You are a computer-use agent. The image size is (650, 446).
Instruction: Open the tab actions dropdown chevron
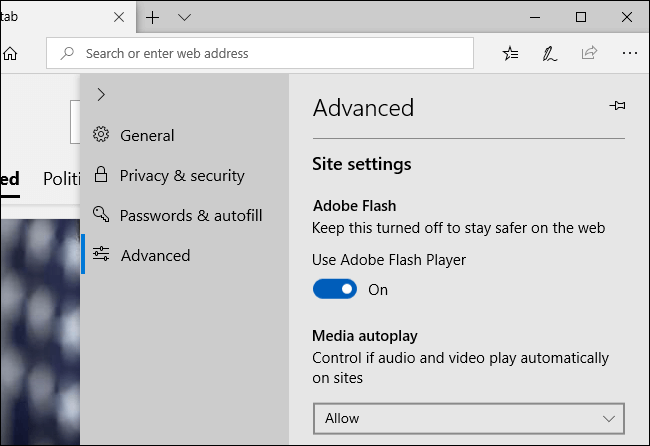(x=184, y=17)
